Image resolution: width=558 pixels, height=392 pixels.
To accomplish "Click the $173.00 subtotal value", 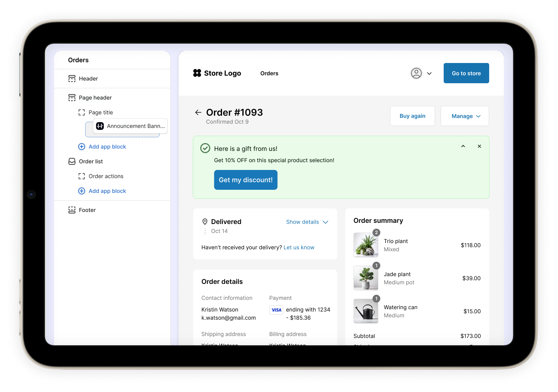I will [x=471, y=336].
